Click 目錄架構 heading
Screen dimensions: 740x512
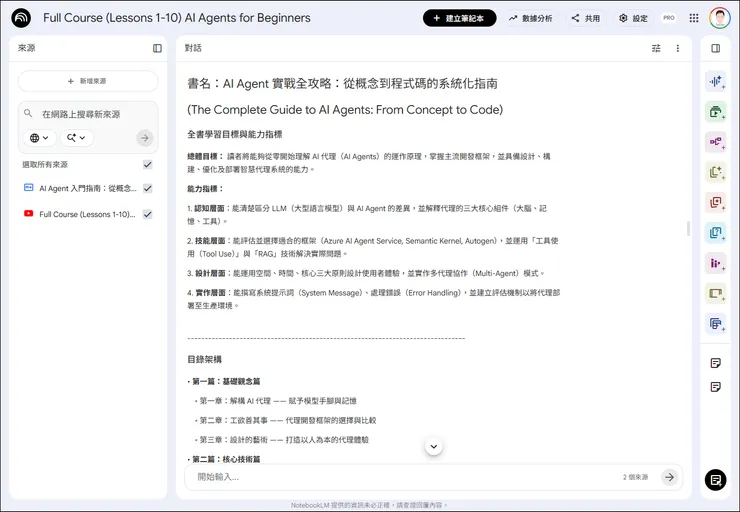[x=204, y=360]
